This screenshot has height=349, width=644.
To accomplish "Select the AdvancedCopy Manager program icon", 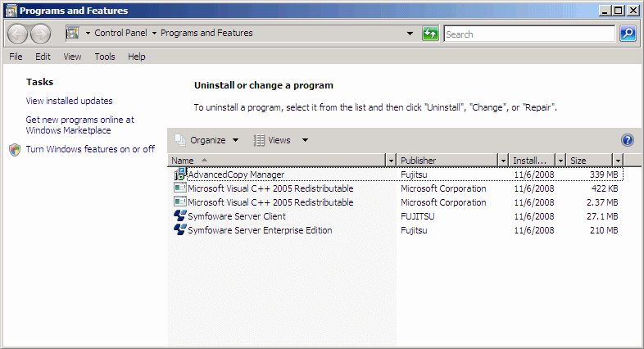I will pos(180,174).
